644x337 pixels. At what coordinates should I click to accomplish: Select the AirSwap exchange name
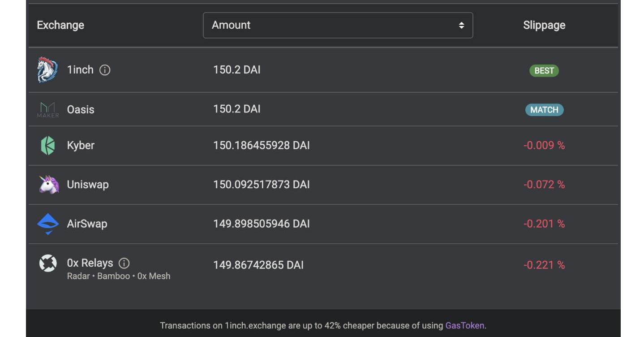pyautogui.click(x=87, y=224)
